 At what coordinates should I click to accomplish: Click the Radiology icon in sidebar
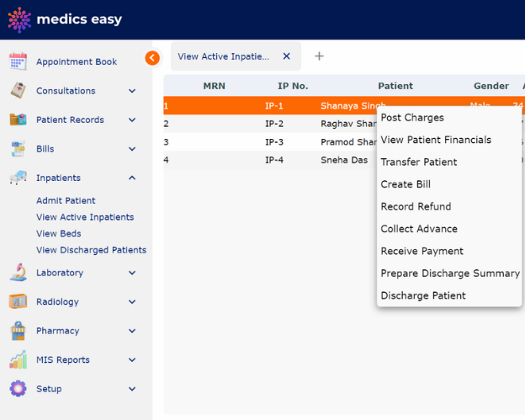tap(18, 301)
